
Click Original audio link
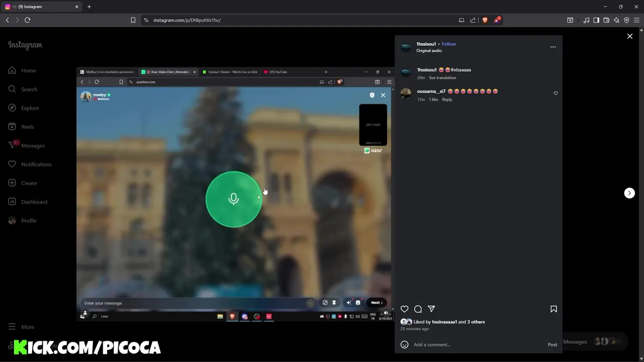(x=429, y=51)
